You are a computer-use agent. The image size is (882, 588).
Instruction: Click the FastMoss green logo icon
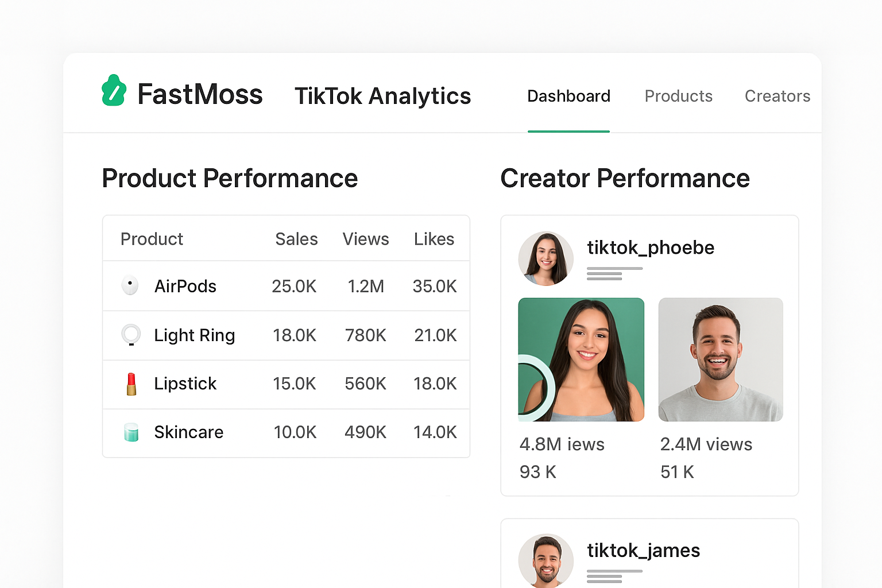[114, 91]
